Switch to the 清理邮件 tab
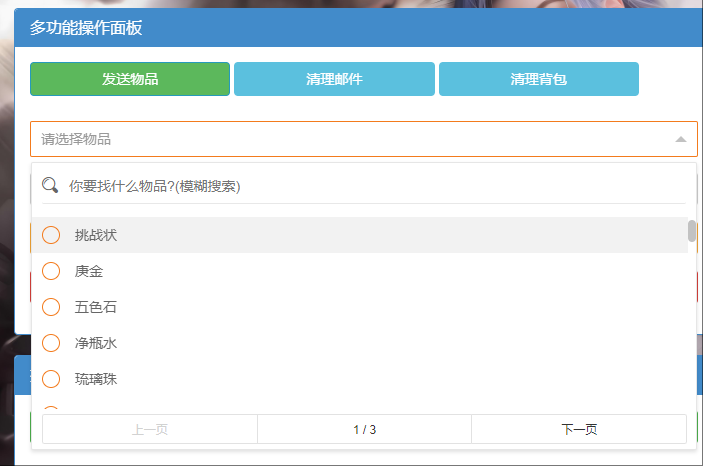 click(x=334, y=79)
